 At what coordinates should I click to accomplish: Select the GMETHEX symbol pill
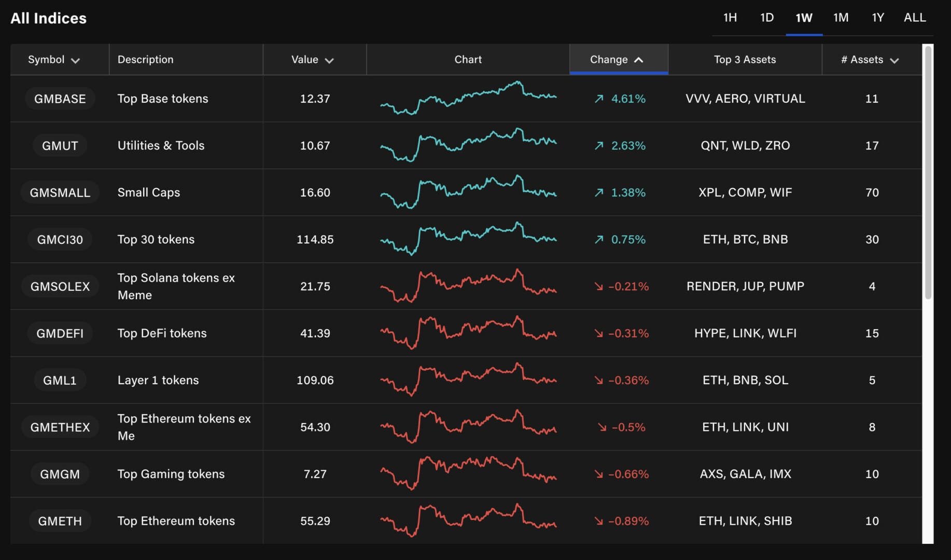click(60, 427)
